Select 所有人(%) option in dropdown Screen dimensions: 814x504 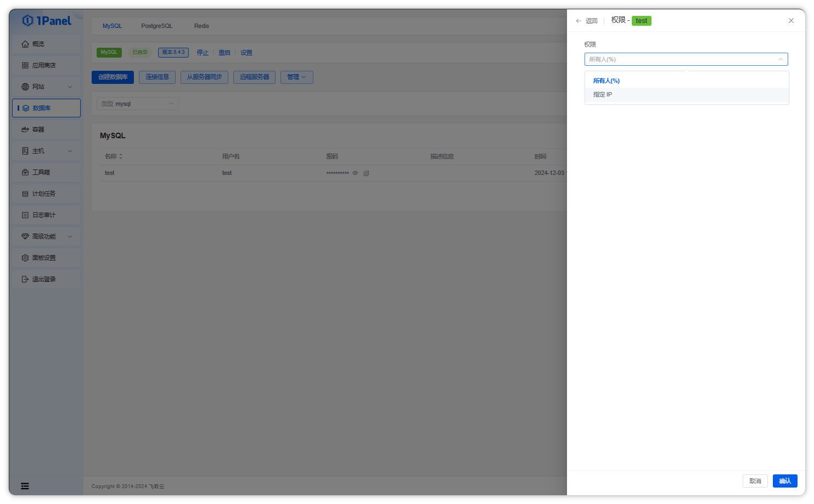pyautogui.click(x=607, y=81)
